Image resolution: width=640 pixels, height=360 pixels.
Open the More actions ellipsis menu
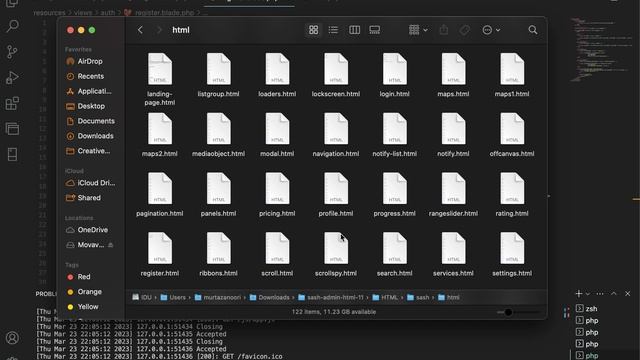491,30
